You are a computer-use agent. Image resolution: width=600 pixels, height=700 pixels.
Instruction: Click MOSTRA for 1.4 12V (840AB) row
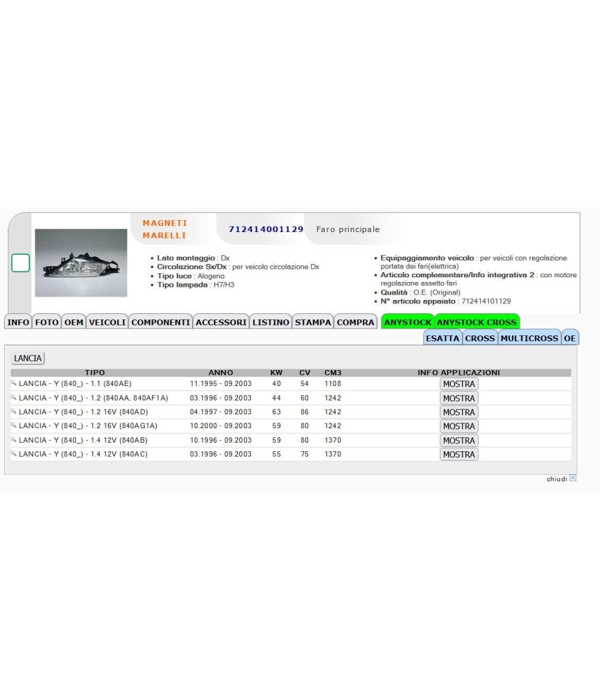(x=459, y=440)
